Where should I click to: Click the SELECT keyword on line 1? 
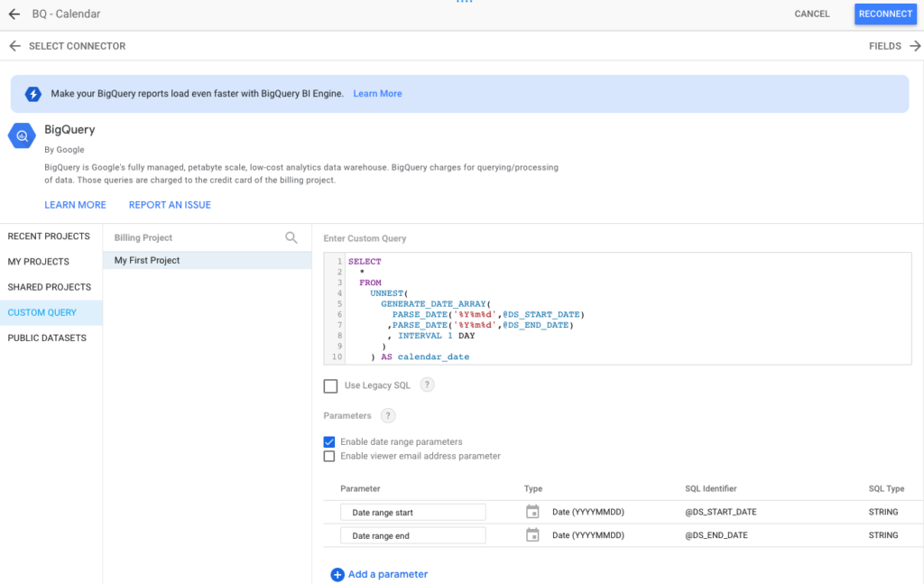[x=365, y=261]
